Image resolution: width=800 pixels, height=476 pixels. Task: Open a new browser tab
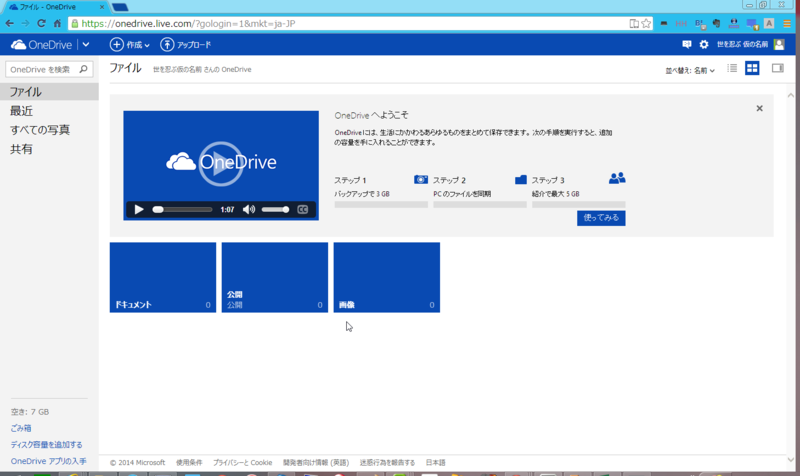pos(120,7)
